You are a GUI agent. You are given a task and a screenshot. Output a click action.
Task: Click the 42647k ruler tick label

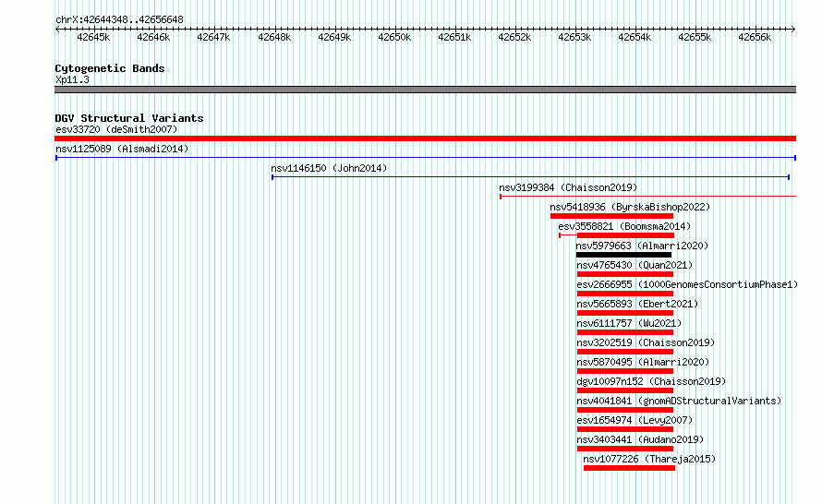tap(213, 37)
